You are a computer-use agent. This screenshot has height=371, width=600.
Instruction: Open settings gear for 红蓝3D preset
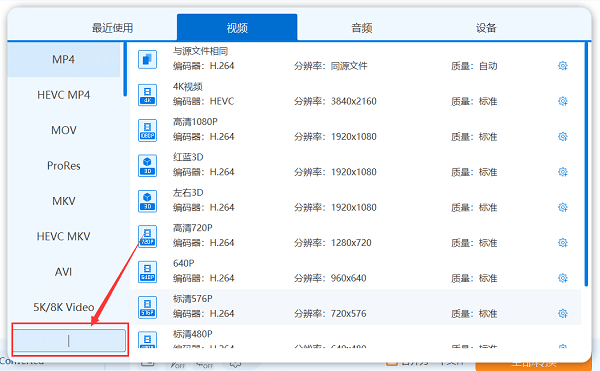tap(562, 172)
